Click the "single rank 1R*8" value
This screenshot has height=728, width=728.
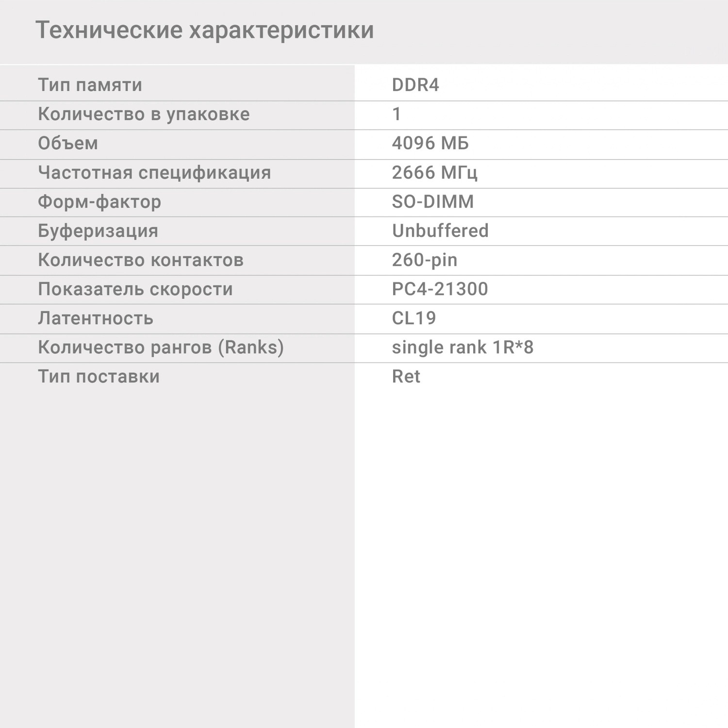463,347
